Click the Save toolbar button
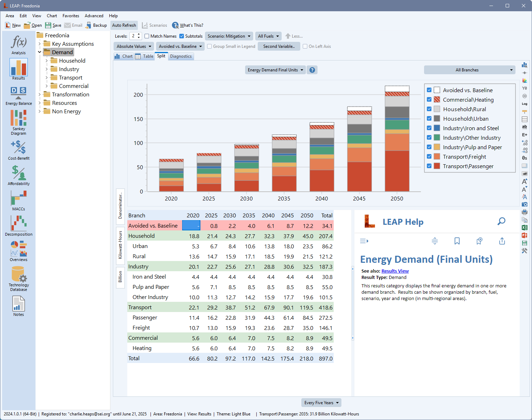Screen dimensions: 532x420 coord(53,25)
